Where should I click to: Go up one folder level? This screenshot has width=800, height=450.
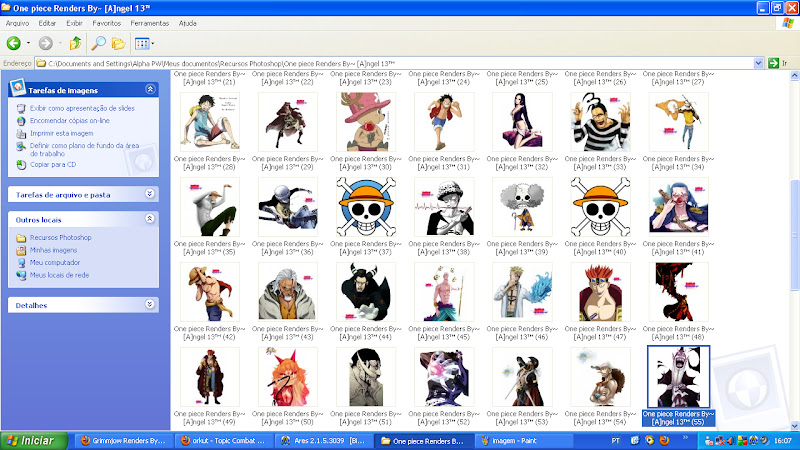click(x=76, y=43)
